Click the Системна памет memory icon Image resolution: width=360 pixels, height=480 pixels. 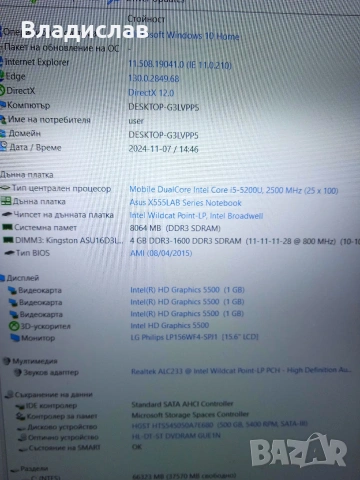tap(7, 227)
